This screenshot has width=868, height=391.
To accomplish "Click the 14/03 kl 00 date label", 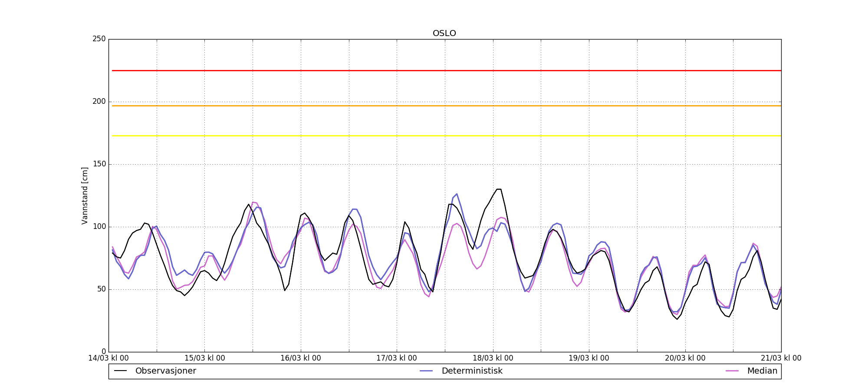I will pos(108,358).
